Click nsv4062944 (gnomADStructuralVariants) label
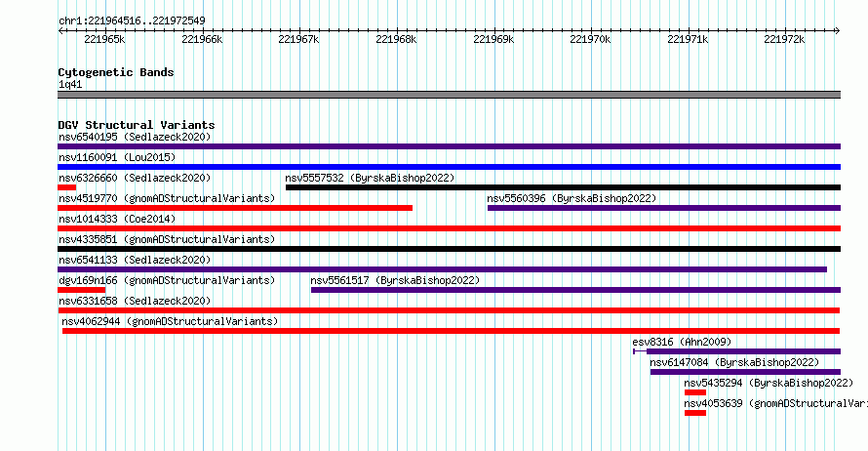The height and width of the screenshot is (451, 868). (170, 321)
